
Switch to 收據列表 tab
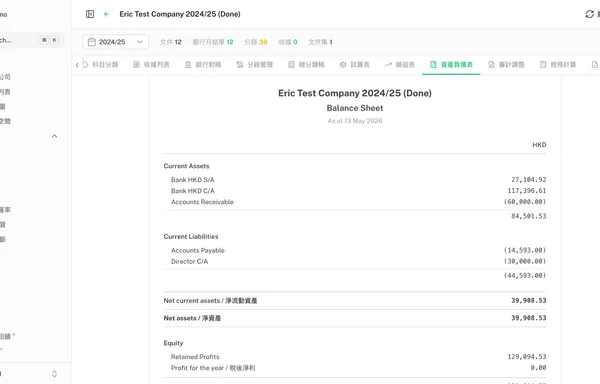[x=152, y=65]
